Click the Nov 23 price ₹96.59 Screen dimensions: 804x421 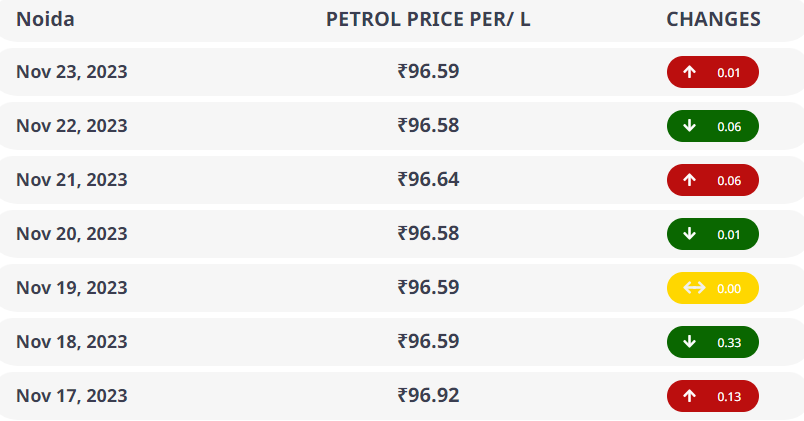coord(428,72)
